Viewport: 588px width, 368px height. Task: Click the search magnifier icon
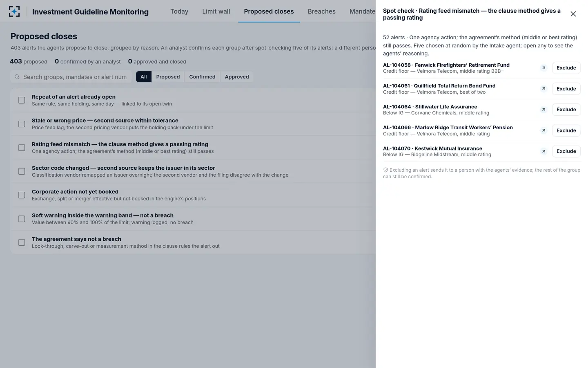(17, 77)
